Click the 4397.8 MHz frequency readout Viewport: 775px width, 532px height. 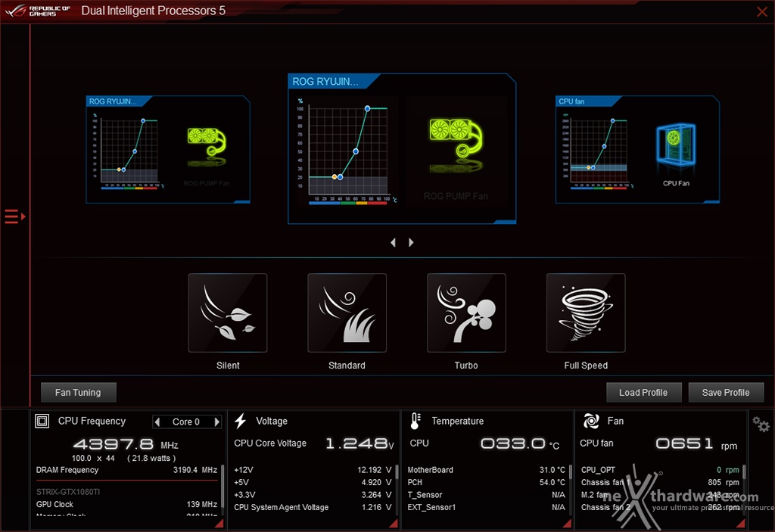click(x=126, y=444)
